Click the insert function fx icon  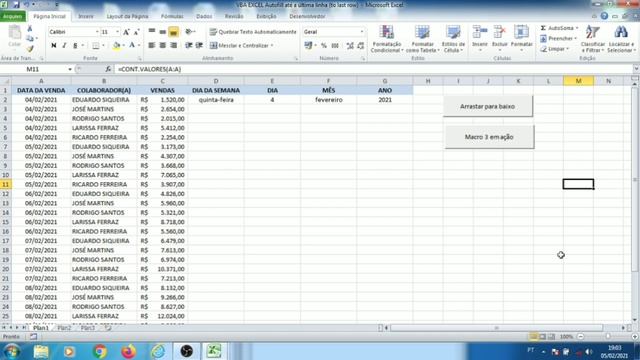(108, 69)
